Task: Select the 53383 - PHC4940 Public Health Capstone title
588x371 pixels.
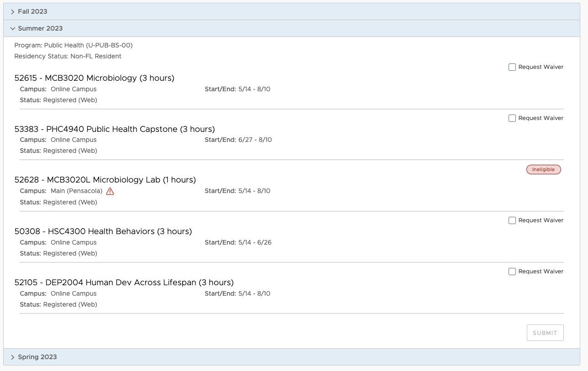Action: pyautogui.click(x=115, y=129)
